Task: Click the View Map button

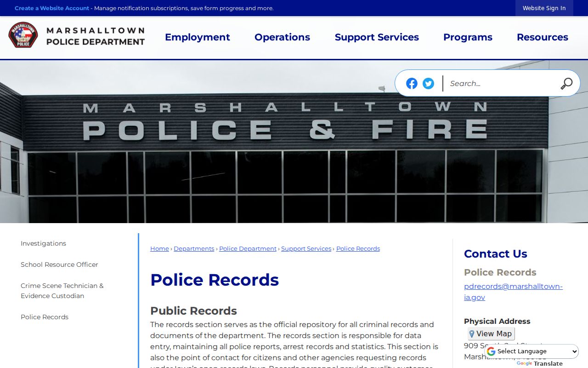Action: tap(491, 333)
